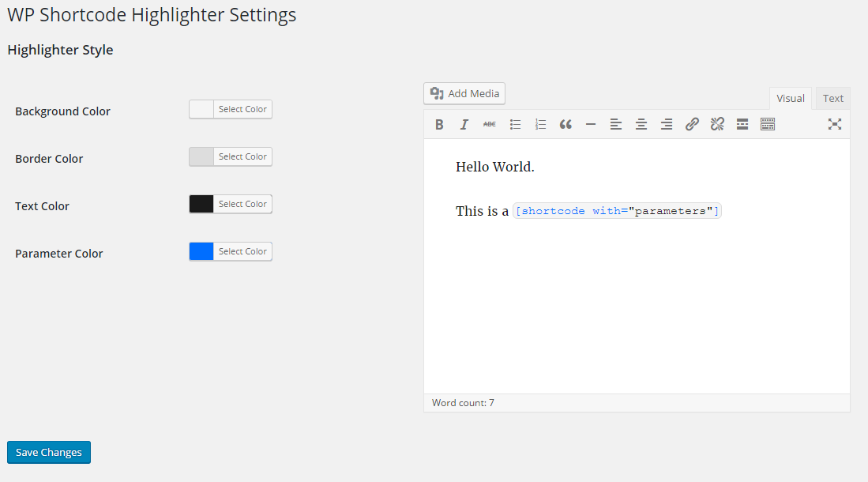Insert horizontal line icon

click(x=591, y=125)
